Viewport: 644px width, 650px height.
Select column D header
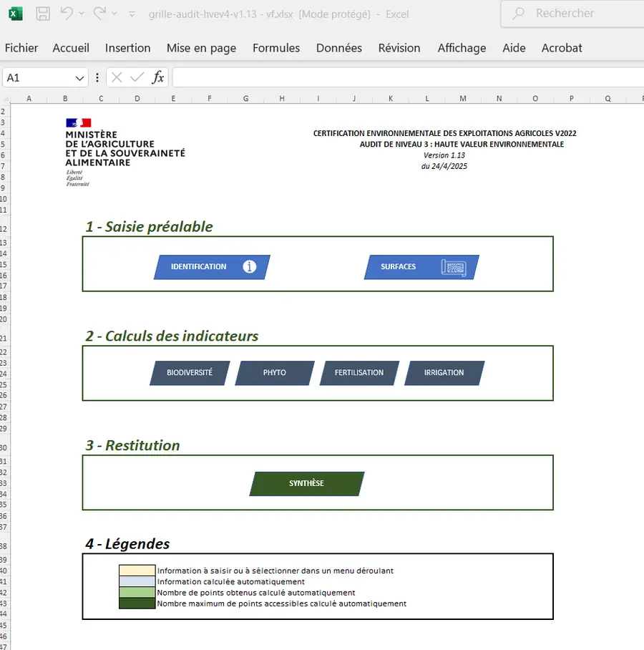click(137, 99)
